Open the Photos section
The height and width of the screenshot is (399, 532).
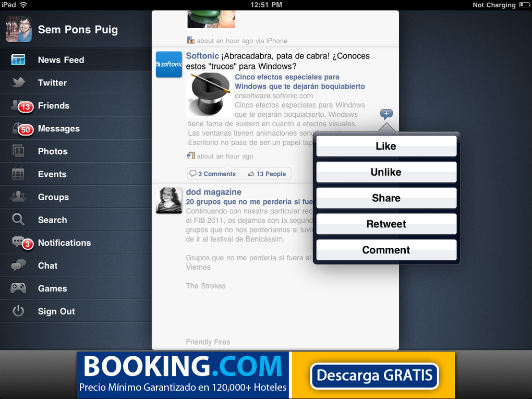52,151
